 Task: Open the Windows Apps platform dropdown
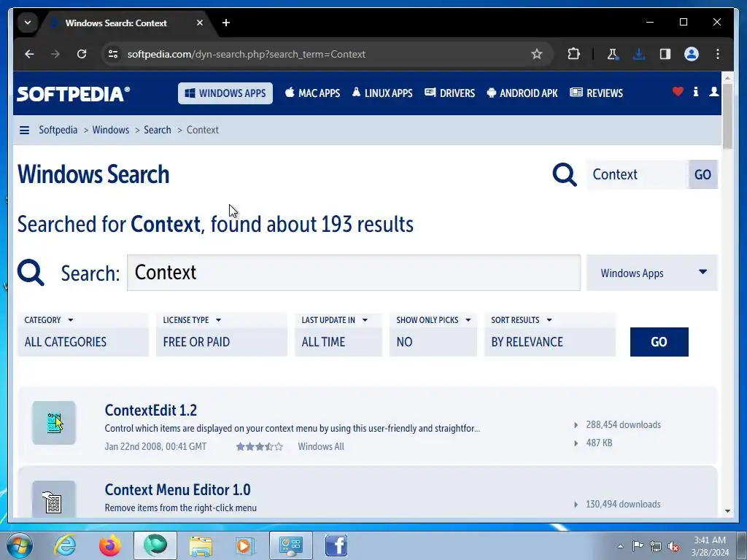click(651, 273)
